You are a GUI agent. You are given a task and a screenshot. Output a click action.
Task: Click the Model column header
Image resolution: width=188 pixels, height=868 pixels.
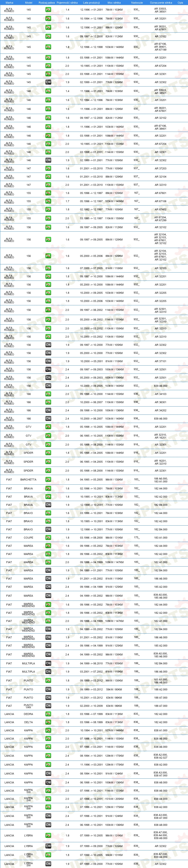click(x=29, y=3)
